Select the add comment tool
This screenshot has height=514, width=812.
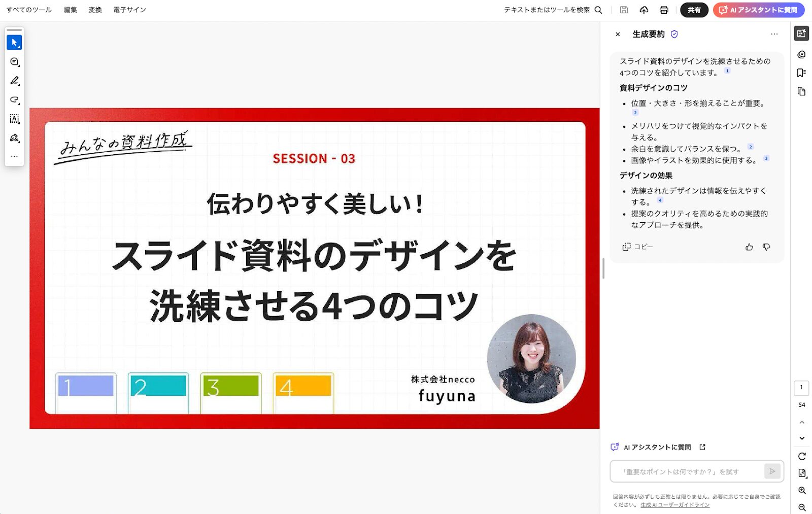click(14, 62)
